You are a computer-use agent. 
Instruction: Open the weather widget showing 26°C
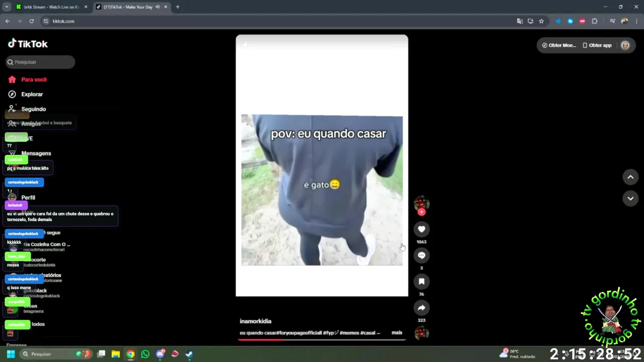point(517,354)
